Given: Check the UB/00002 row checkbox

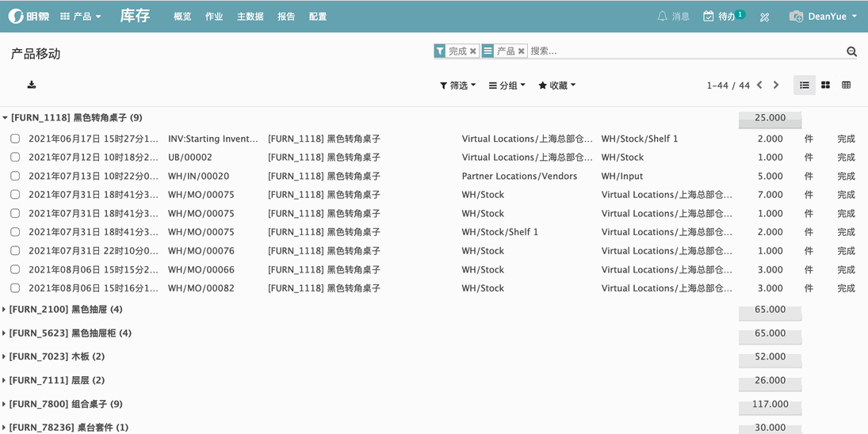Looking at the screenshot, I should pyautogui.click(x=15, y=157).
